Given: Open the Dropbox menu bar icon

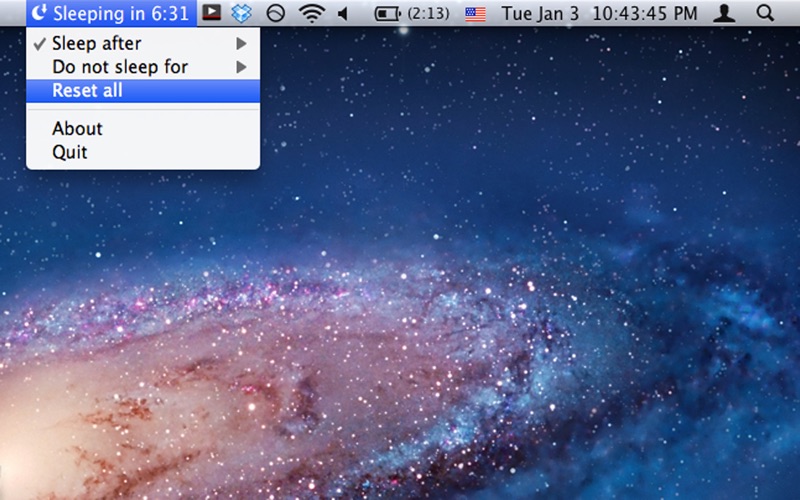Looking at the screenshot, I should click(241, 14).
